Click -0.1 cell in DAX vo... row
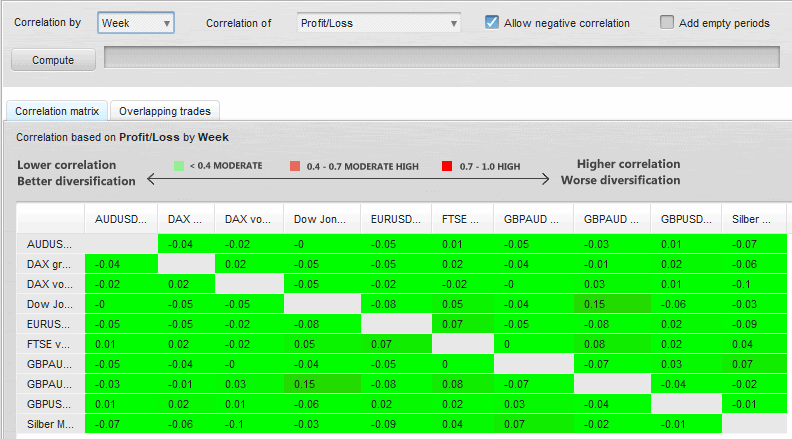The width and height of the screenshot is (792, 439). (x=754, y=284)
